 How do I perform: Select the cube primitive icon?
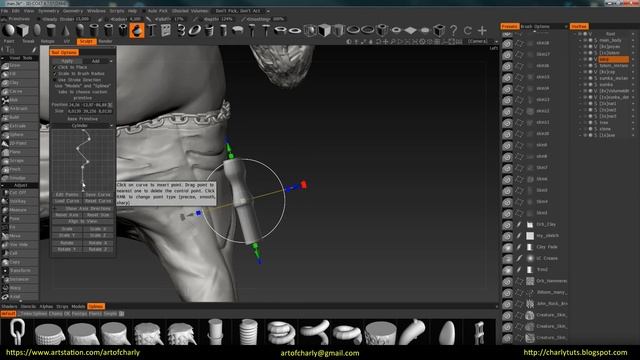coord(23,30)
